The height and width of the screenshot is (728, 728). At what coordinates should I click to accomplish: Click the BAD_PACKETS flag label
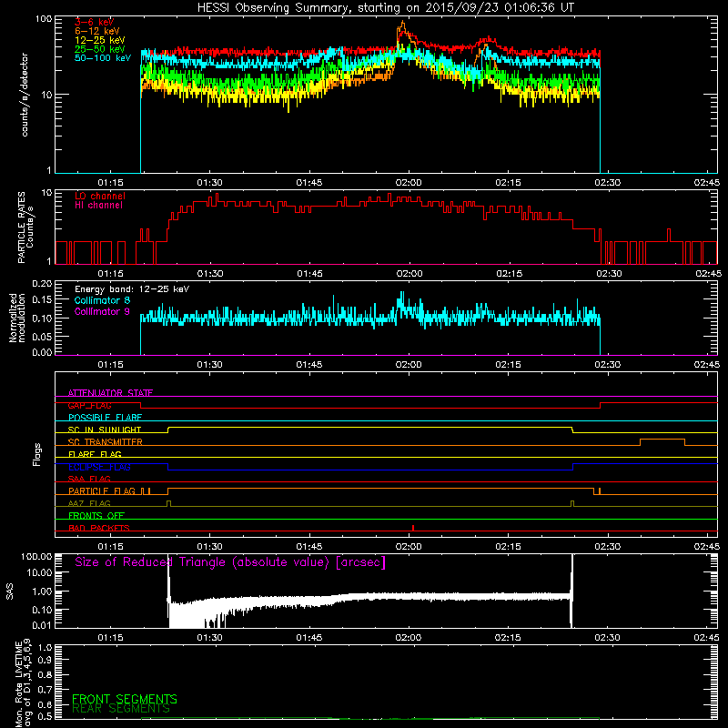(99, 528)
